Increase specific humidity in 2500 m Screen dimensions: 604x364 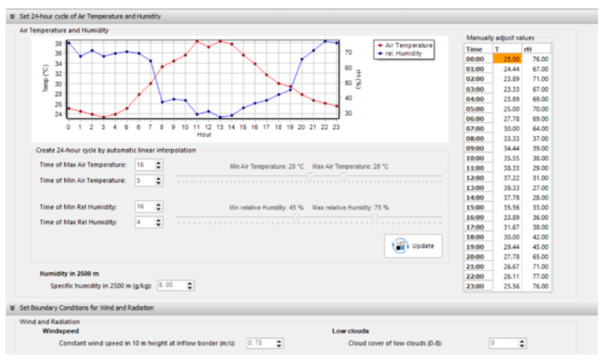point(190,283)
